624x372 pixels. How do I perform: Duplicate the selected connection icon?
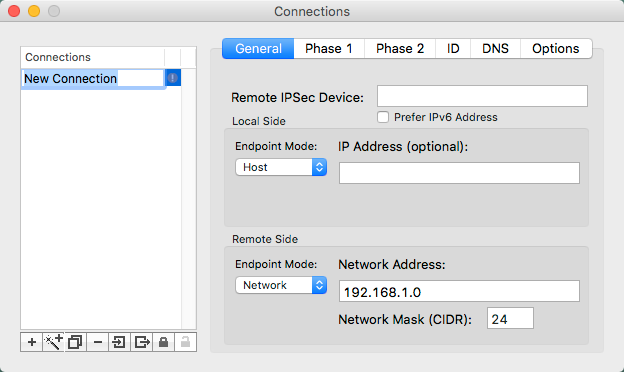(75, 342)
